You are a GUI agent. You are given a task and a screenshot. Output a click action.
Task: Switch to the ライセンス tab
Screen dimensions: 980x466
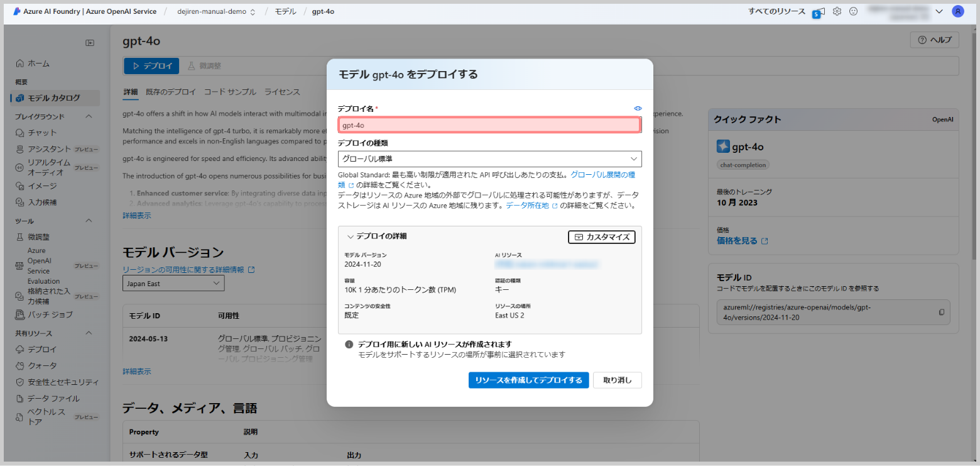pos(282,92)
